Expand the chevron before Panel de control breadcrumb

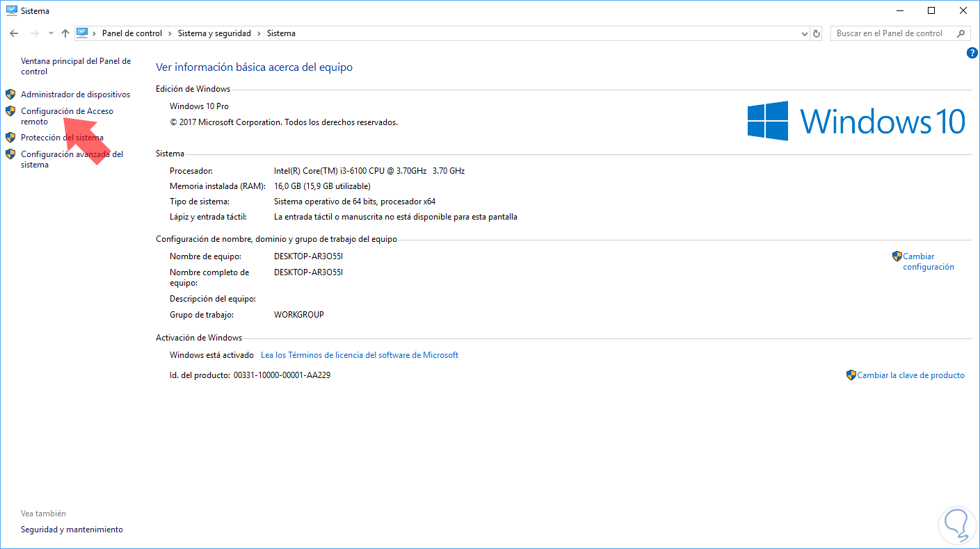tap(95, 33)
